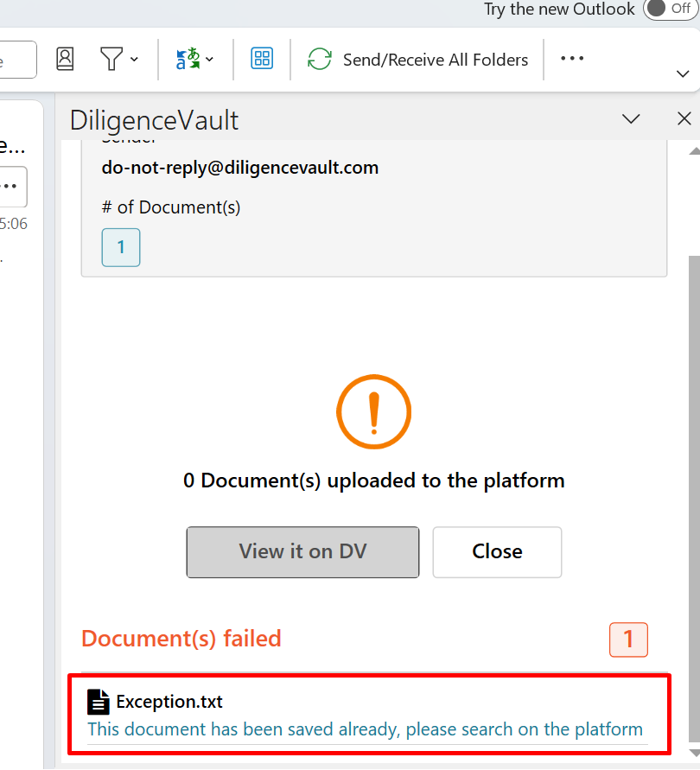Open the filter dropdown arrow

[x=134, y=60]
